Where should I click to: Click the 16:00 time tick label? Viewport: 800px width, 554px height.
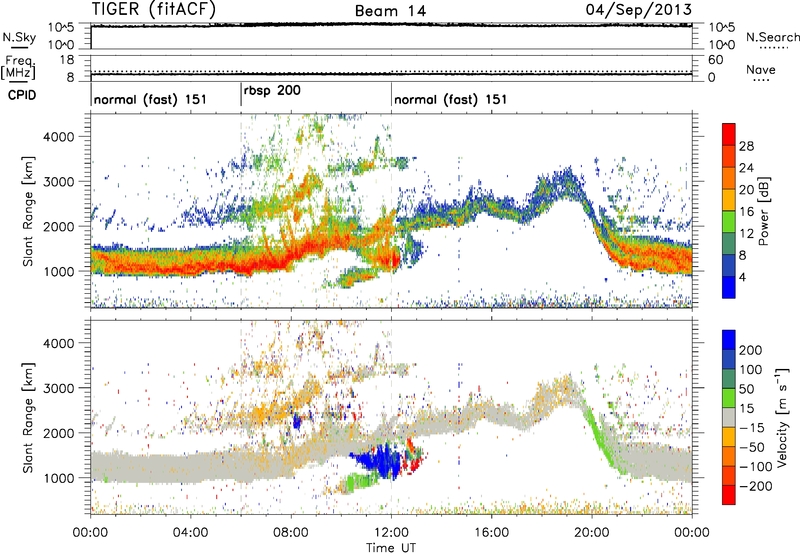tap(491, 533)
